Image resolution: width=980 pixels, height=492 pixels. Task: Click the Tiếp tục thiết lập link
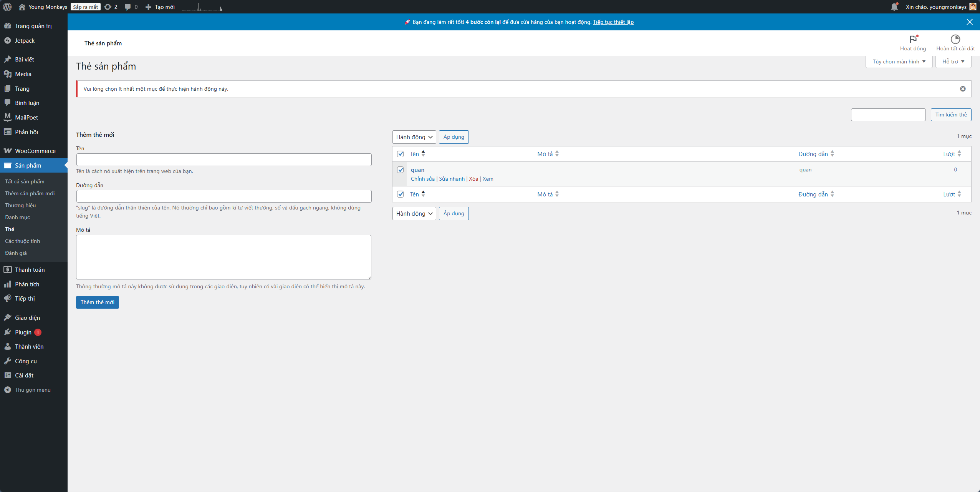coord(613,22)
